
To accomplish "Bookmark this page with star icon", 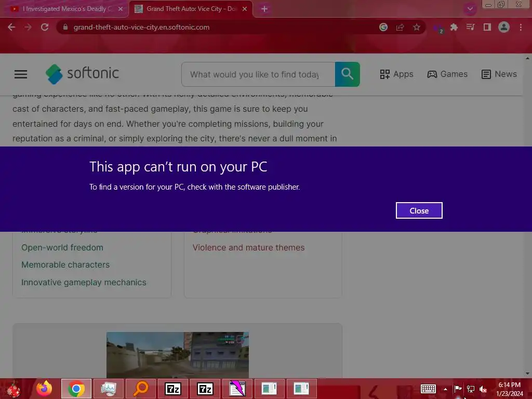I will (417, 27).
